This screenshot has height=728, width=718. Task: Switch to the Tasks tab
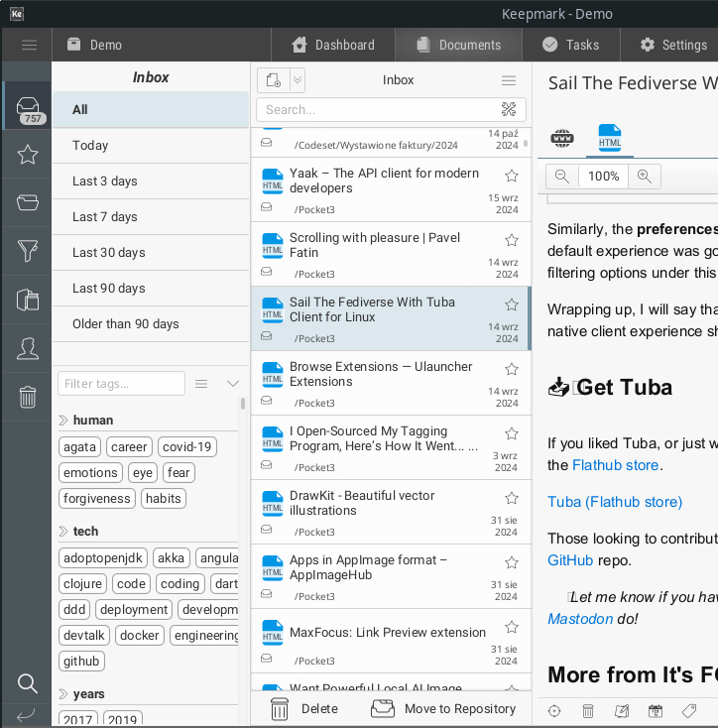pyautogui.click(x=570, y=45)
